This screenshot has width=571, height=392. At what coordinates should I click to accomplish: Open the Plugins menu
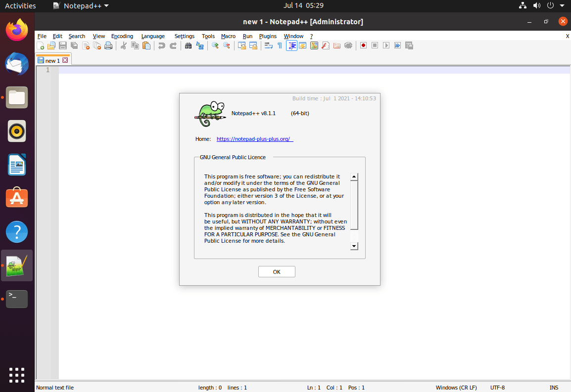tap(268, 36)
